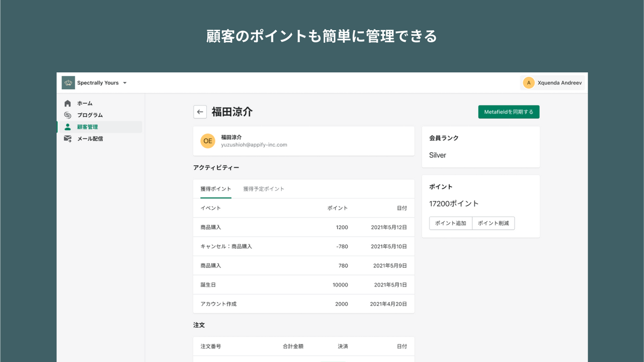Switch to the 獲得予定ポイント tab
This screenshot has width=644, height=362.
pos(264,189)
